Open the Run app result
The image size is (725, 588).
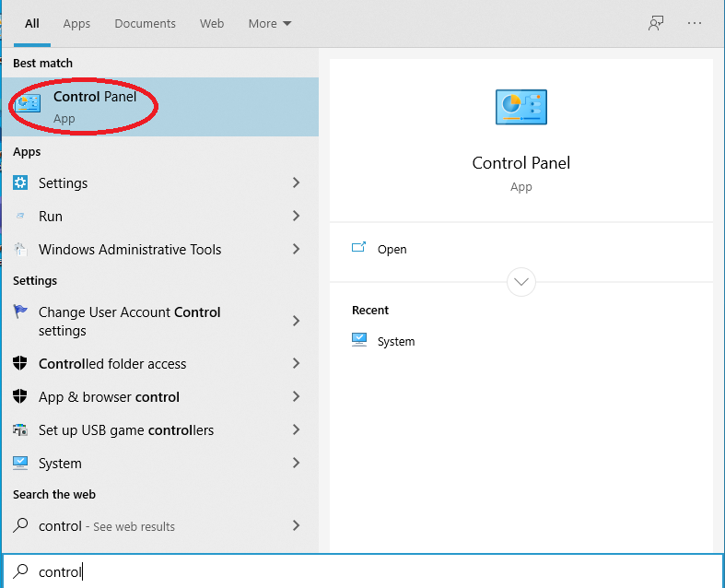pyautogui.click(x=160, y=216)
